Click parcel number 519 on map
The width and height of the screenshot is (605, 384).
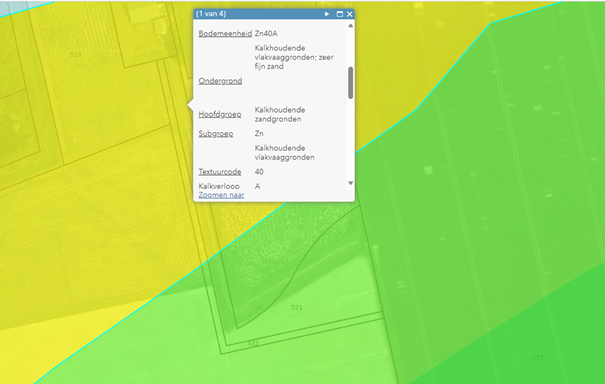tap(75, 54)
